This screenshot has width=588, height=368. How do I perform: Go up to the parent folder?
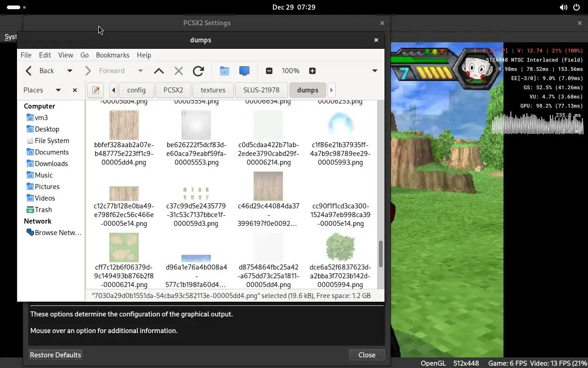(159, 71)
